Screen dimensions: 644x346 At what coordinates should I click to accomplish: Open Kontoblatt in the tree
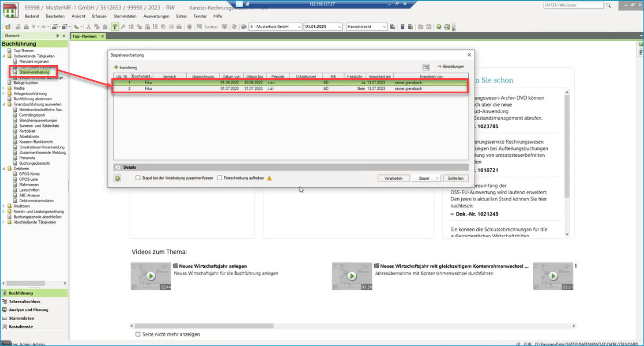[x=27, y=132]
